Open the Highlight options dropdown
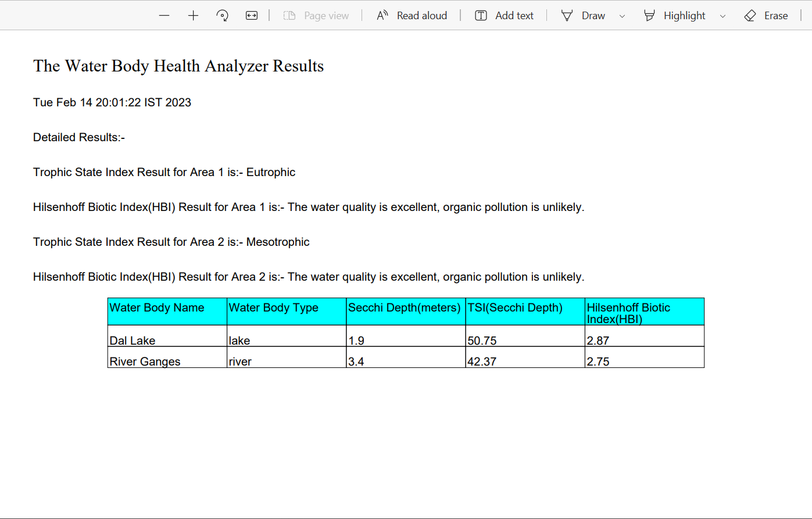The width and height of the screenshot is (812, 519). pos(722,16)
